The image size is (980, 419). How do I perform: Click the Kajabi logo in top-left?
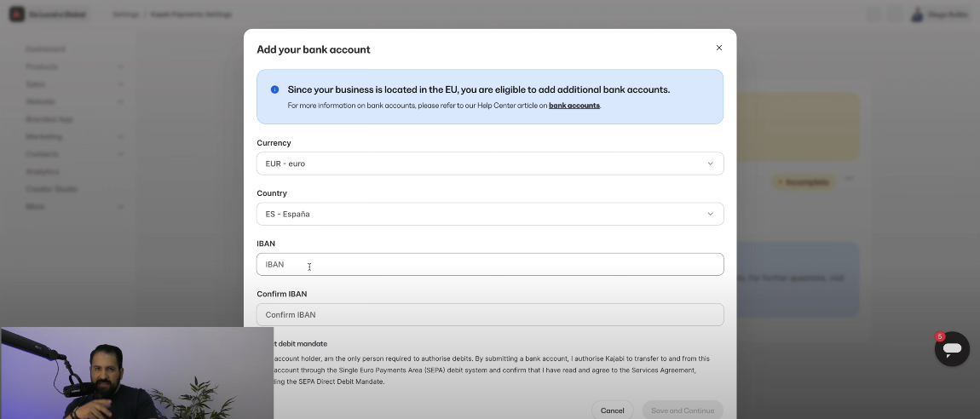pos(17,14)
